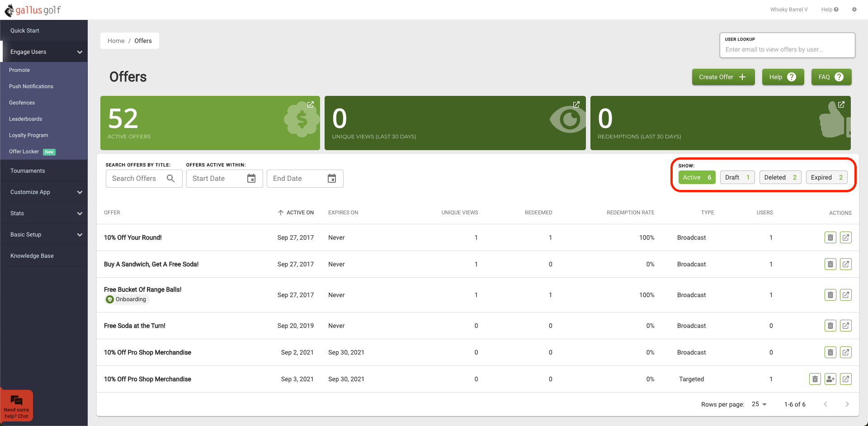Open Leaderboards in sidebar
The width and height of the screenshot is (868, 426).
tap(25, 119)
